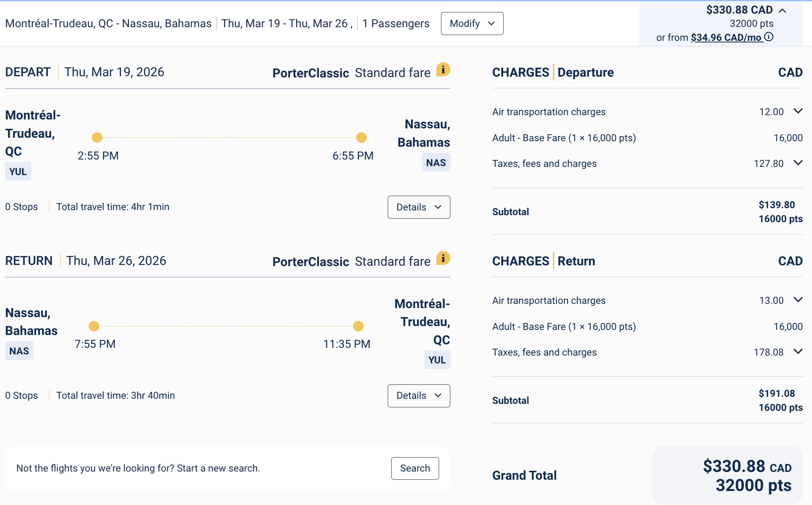Click info icon beside monthly payment
Image resolution: width=812 pixels, height=505 pixels.
[769, 37]
